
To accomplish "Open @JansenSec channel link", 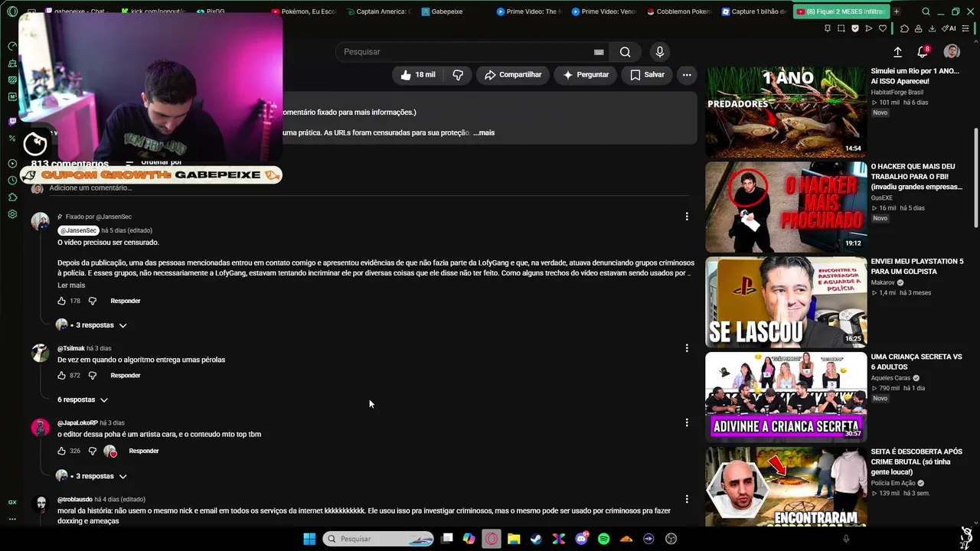I will (x=79, y=230).
